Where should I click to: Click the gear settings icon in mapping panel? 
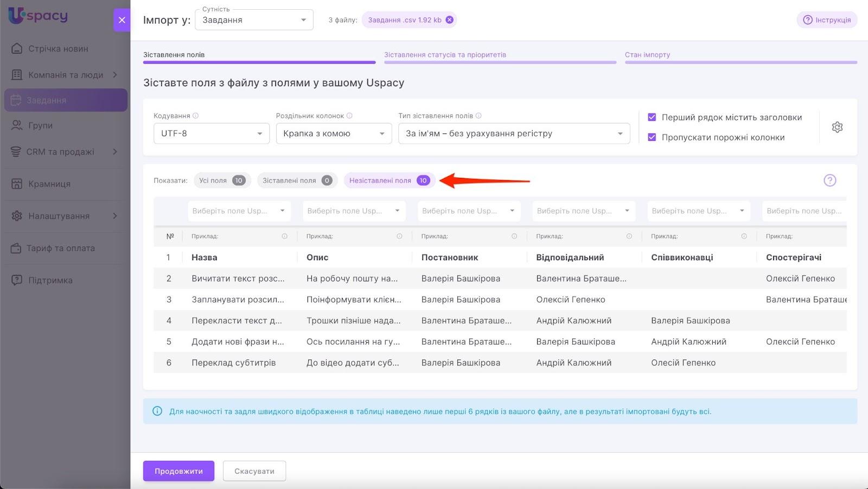[837, 127]
